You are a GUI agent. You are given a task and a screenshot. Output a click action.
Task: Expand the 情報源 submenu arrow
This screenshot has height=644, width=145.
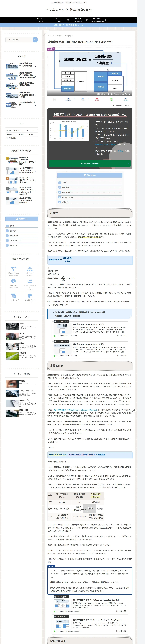click(106, 20)
